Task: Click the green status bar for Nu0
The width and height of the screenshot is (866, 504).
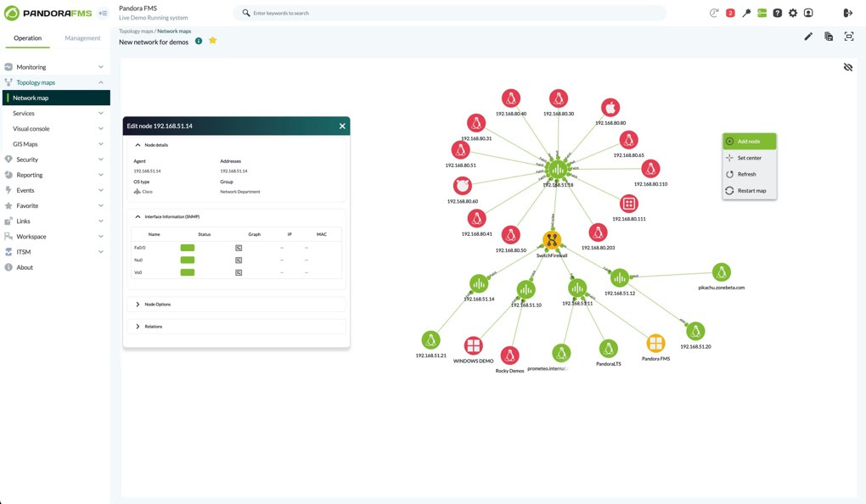Action: point(188,260)
